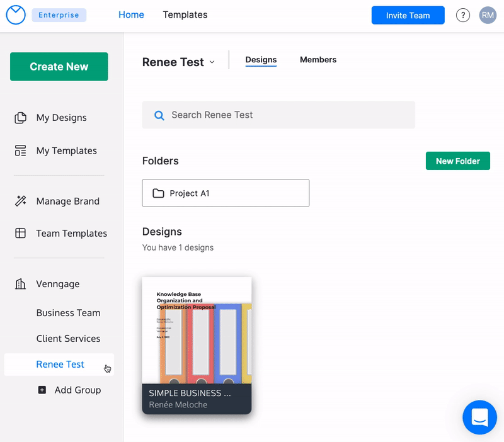Click the Venngage clock logo icon
The width and height of the screenshot is (504, 442).
(15, 15)
